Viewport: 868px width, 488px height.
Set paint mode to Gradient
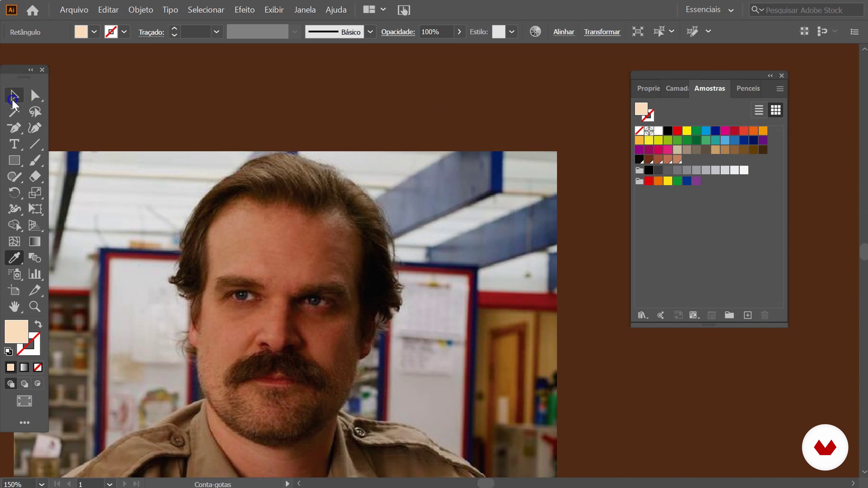coord(24,367)
